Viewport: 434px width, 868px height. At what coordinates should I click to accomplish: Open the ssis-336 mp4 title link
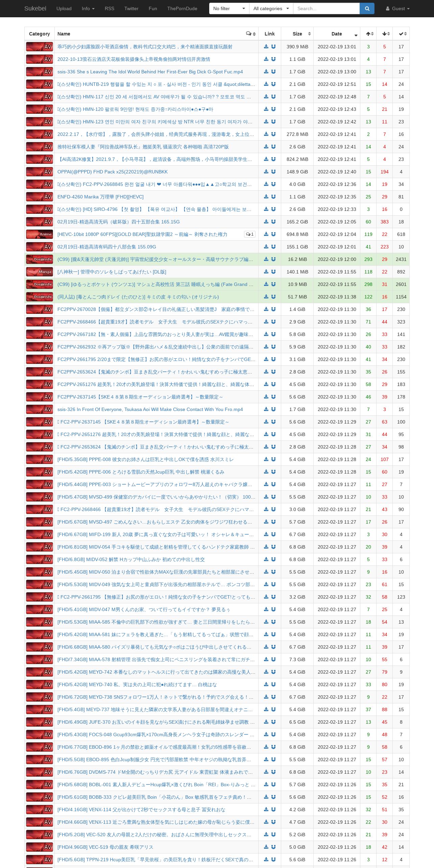(x=150, y=72)
